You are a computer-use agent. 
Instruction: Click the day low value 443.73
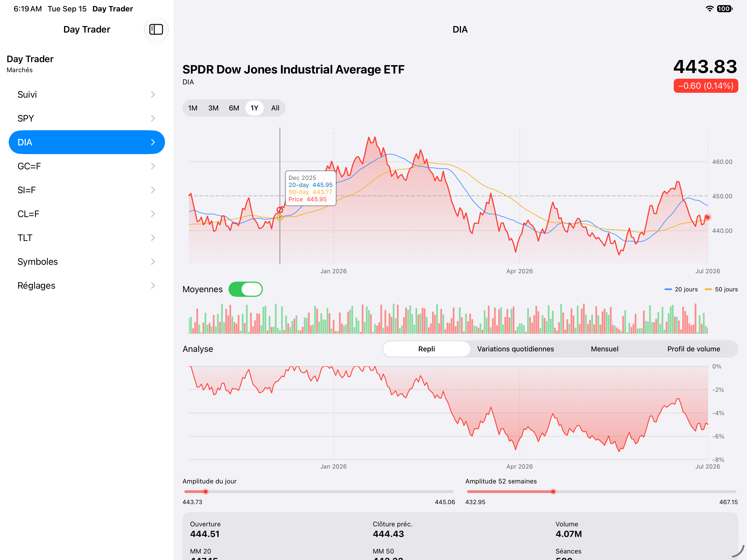pyautogui.click(x=192, y=502)
